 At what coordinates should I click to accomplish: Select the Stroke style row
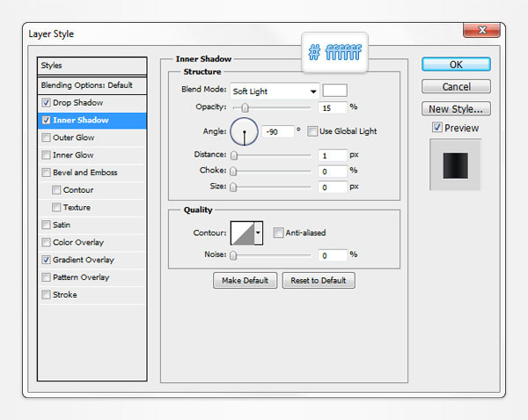click(92, 295)
